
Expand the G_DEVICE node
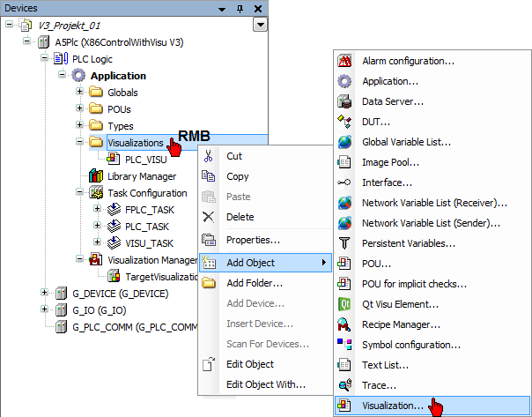[x=44, y=293]
